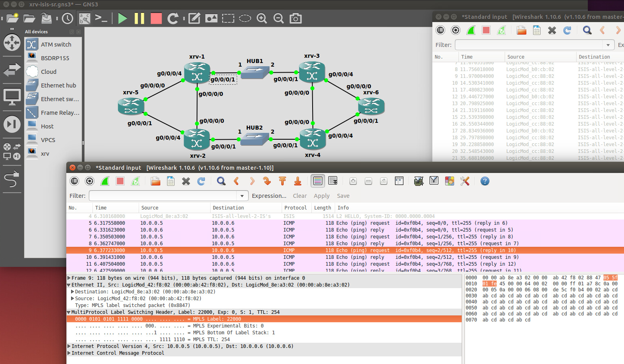Click Expression... button in front Wireshark
The image size is (624, 364).
click(x=269, y=196)
